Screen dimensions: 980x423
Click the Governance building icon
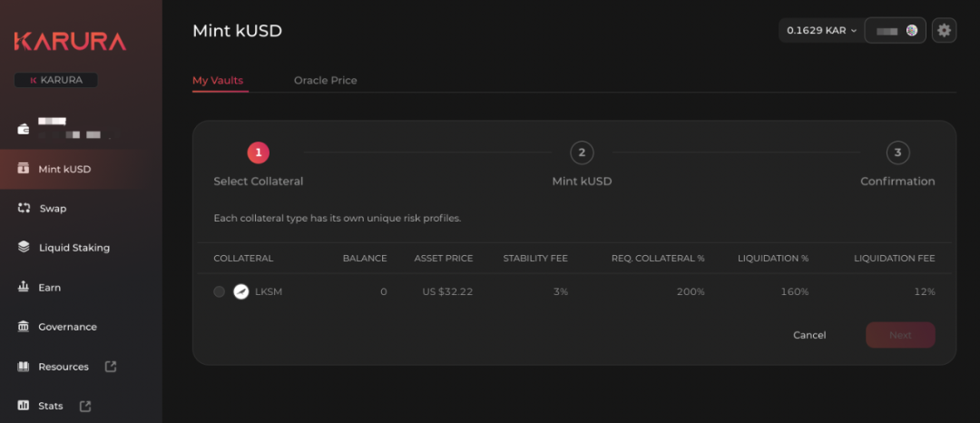[x=24, y=327]
